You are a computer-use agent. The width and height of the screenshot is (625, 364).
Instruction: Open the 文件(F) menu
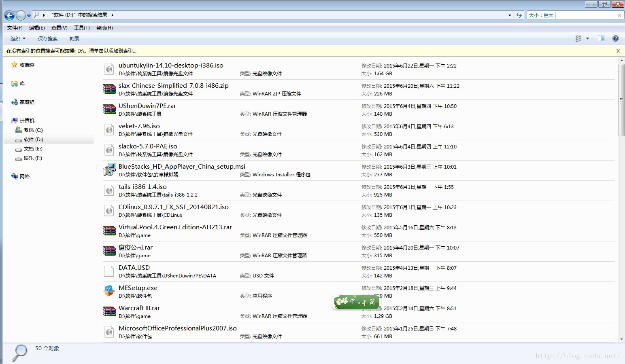(x=15, y=28)
